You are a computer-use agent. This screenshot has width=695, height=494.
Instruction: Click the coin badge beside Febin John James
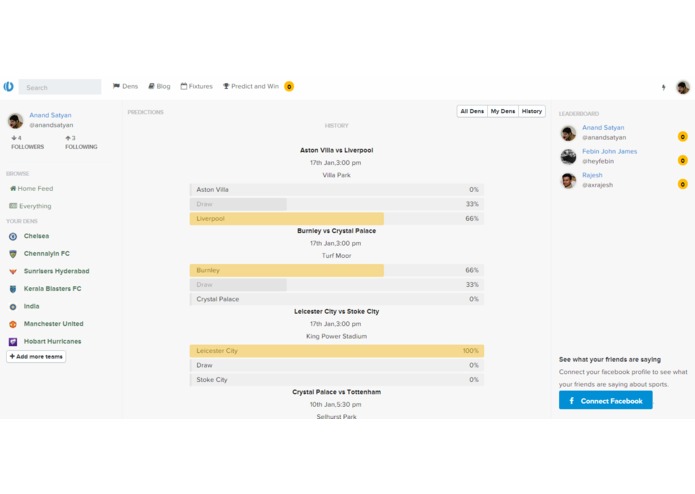click(683, 160)
